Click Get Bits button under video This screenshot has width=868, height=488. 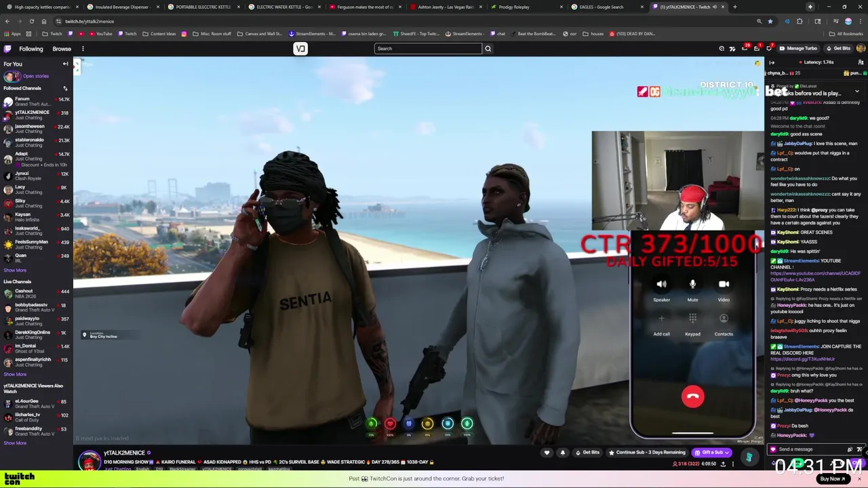tap(587, 452)
